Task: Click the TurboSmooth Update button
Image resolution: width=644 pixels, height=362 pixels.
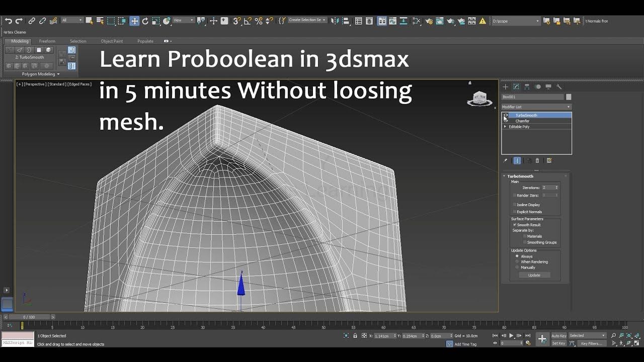Action: tap(534, 275)
